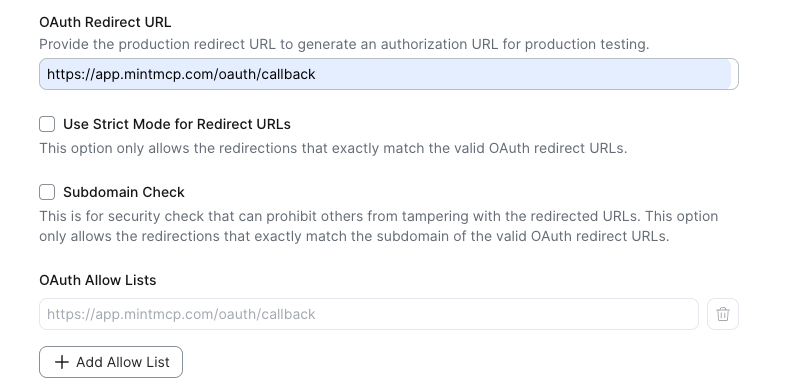Click empty space at right of allow list input
The image size is (788, 389).
(508, 314)
